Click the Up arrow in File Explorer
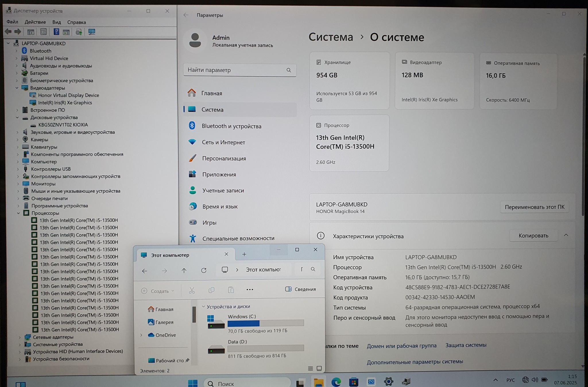This screenshot has width=588, height=387. (x=184, y=270)
